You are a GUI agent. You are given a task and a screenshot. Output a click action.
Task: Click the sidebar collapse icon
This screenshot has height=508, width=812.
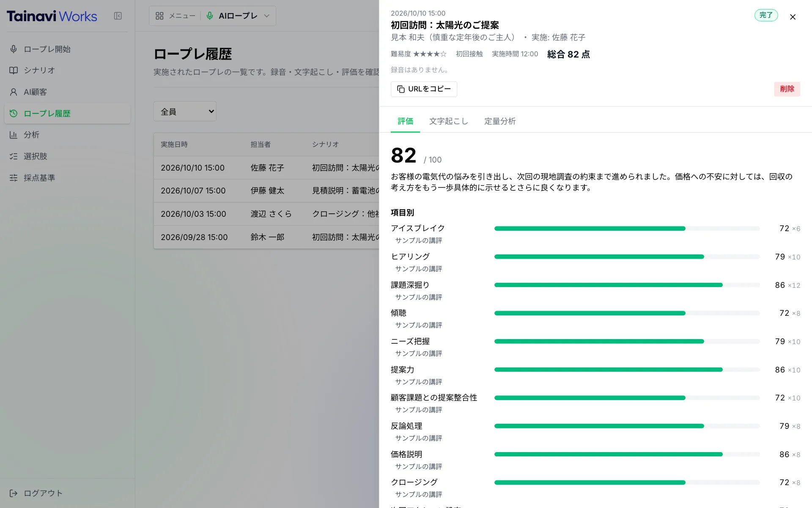(118, 16)
